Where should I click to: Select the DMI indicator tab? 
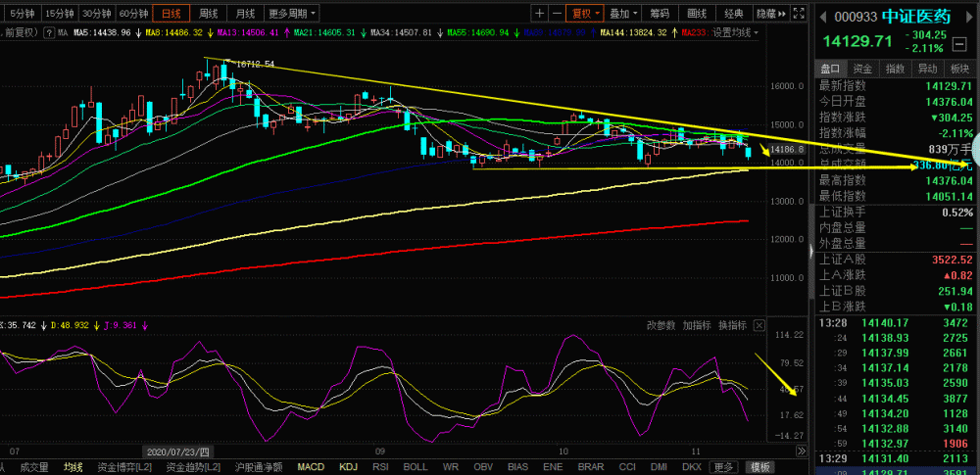(659, 467)
